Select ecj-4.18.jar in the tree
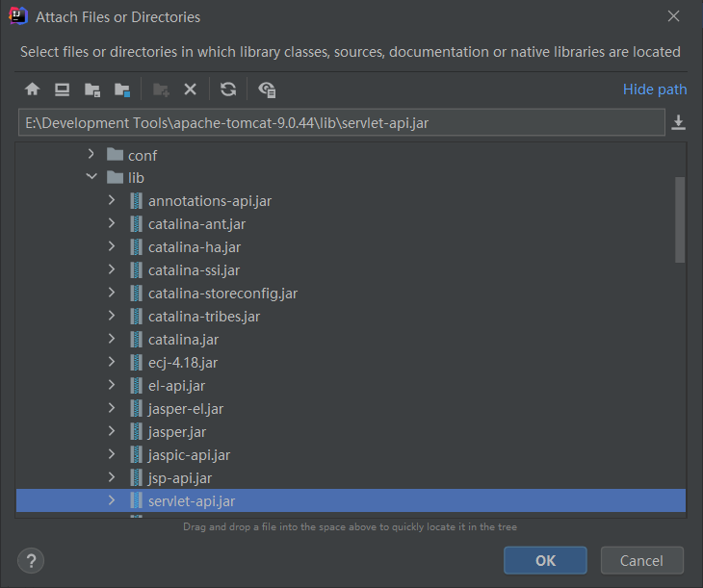Image resolution: width=703 pixels, height=588 pixels. coord(183,363)
